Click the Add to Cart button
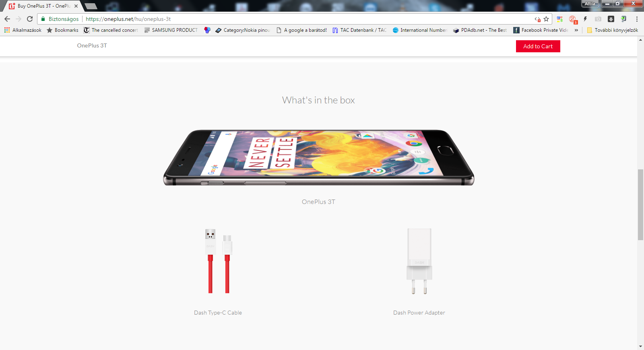Screen dimensions: 644x350 click(538, 46)
